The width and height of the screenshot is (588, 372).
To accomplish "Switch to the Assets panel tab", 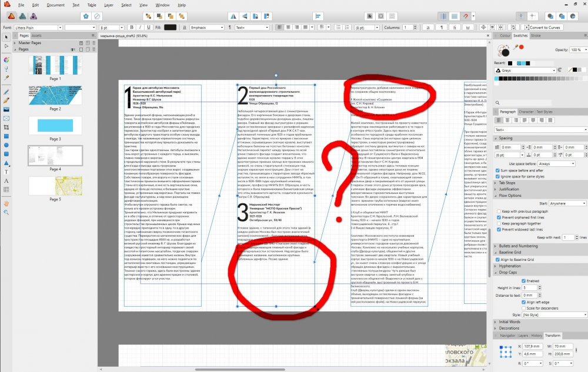I will [36, 35].
